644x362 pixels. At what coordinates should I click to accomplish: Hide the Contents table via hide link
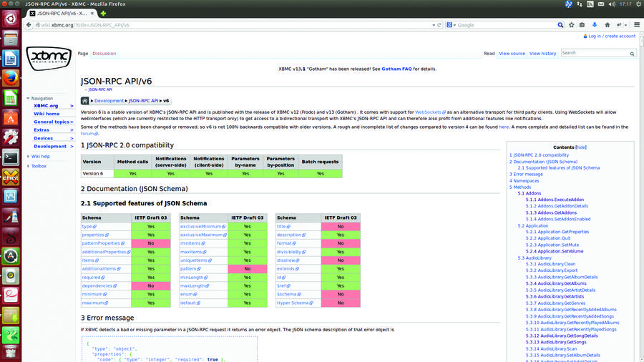tap(581, 147)
